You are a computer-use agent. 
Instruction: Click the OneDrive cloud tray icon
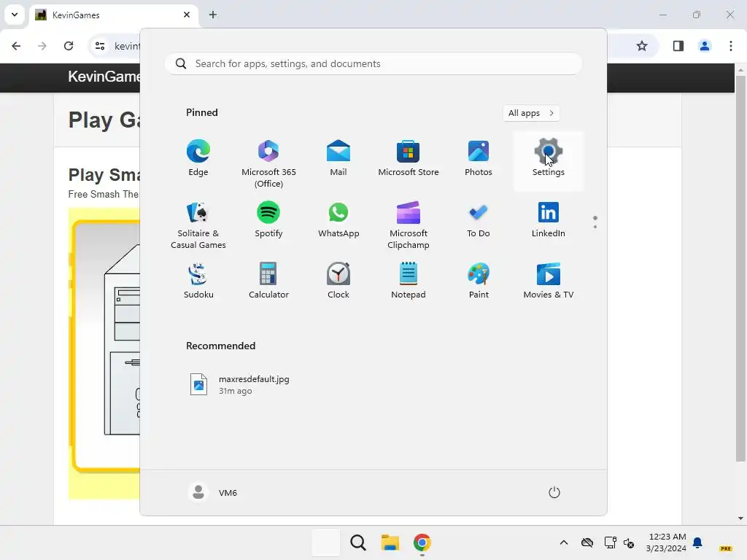click(587, 542)
